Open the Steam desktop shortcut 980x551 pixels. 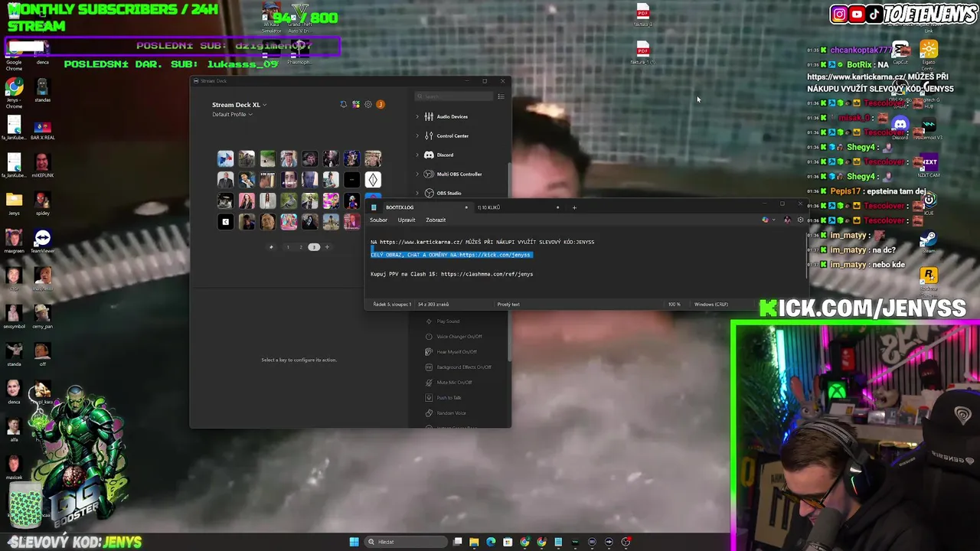click(x=929, y=240)
